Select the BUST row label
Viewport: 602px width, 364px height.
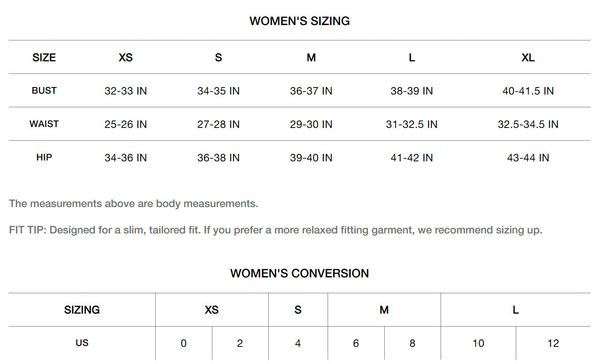pyautogui.click(x=44, y=91)
